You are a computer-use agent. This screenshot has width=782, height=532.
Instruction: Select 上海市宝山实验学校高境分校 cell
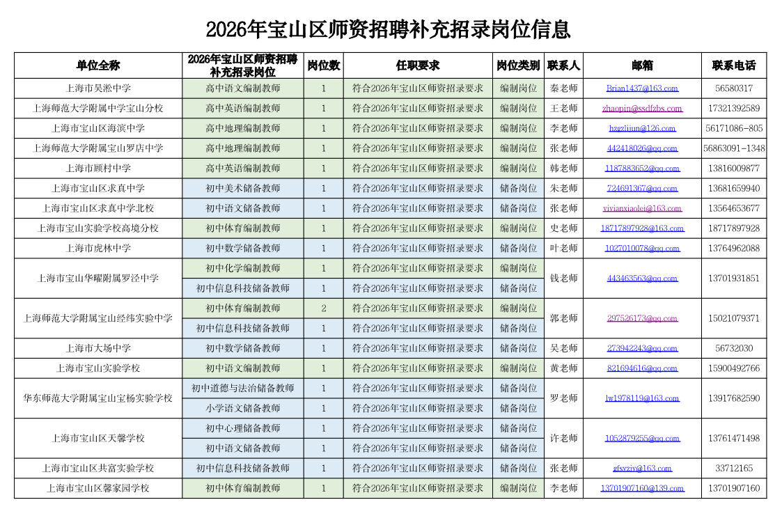[x=98, y=228]
